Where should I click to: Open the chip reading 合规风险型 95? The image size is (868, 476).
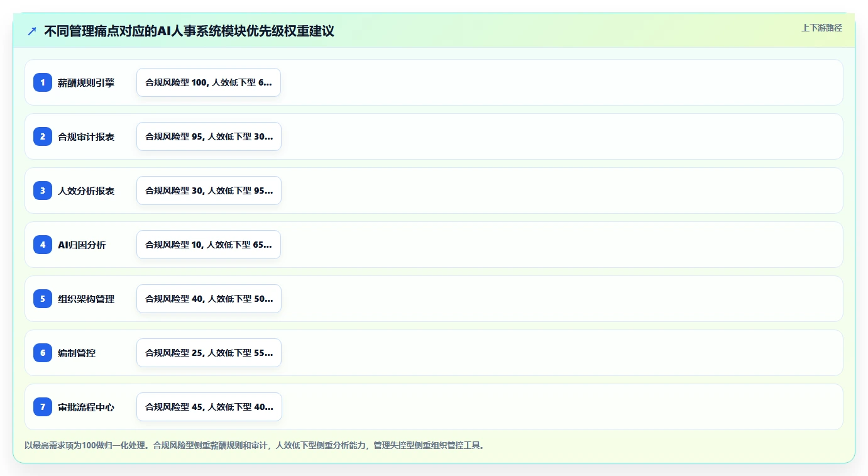point(209,136)
